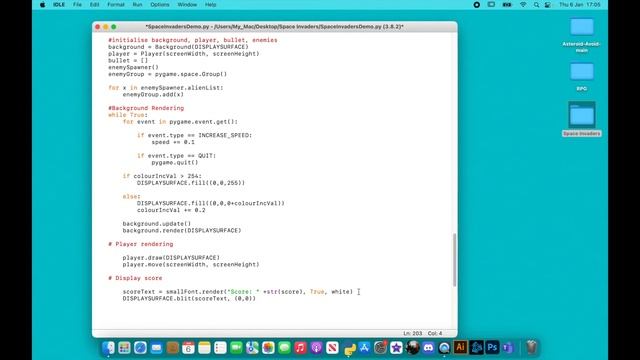The image size is (640, 360).
Task: Select the Space Invaders desktop folder
Action: tap(582, 119)
